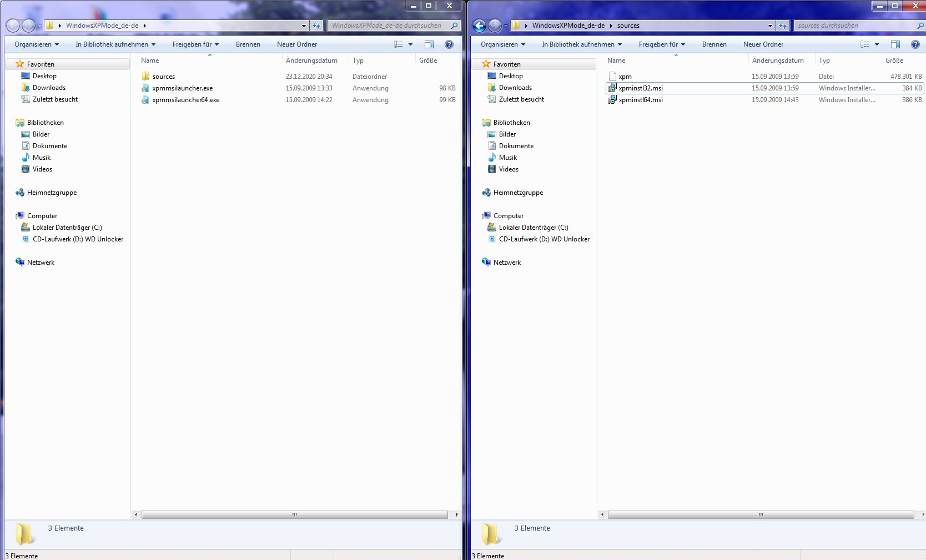Click Neuer Ordner in right window
The width and height of the screenshot is (926, 560).
pos(763,44)
